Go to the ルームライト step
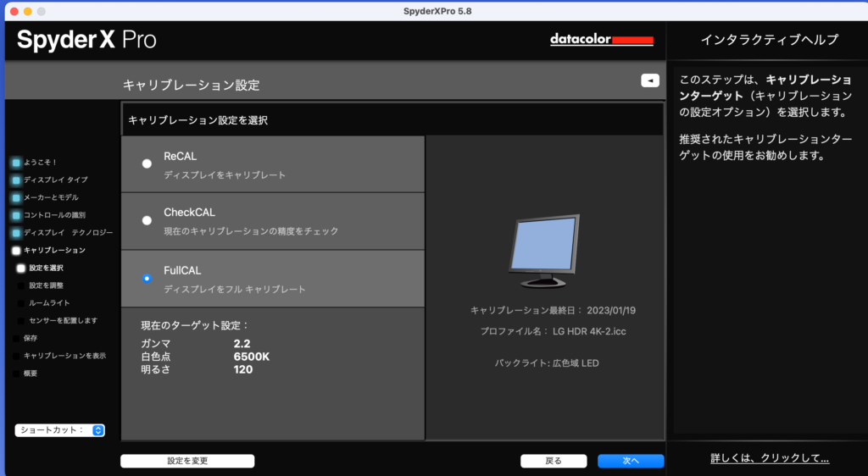 [x=49, y=303]
